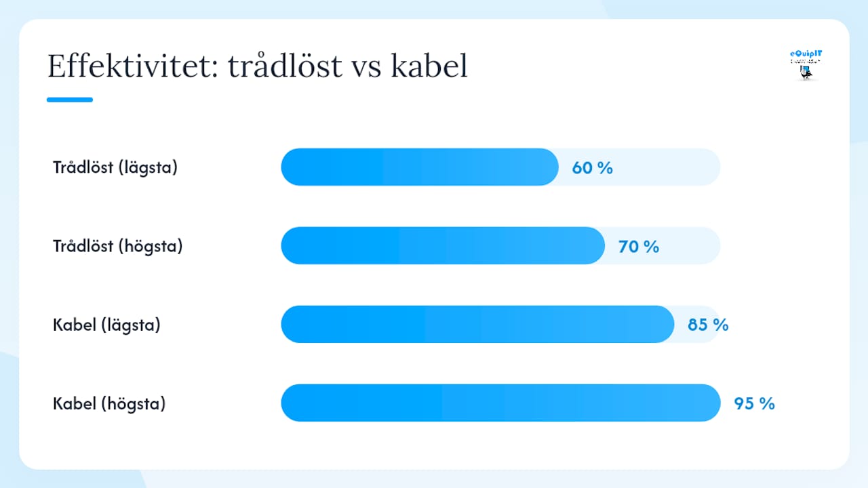
Task: Click the '95 %' value label
Action: (x=754, y=403)
